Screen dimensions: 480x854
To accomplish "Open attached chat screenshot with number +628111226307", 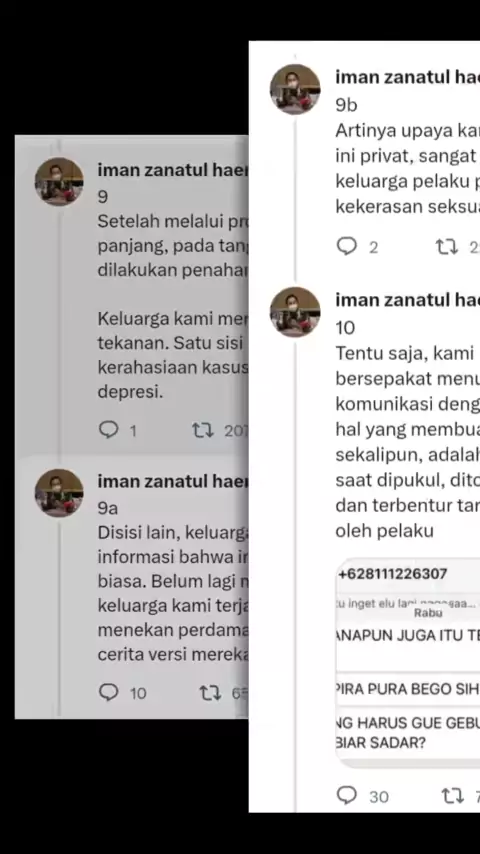I will (408, 662).
